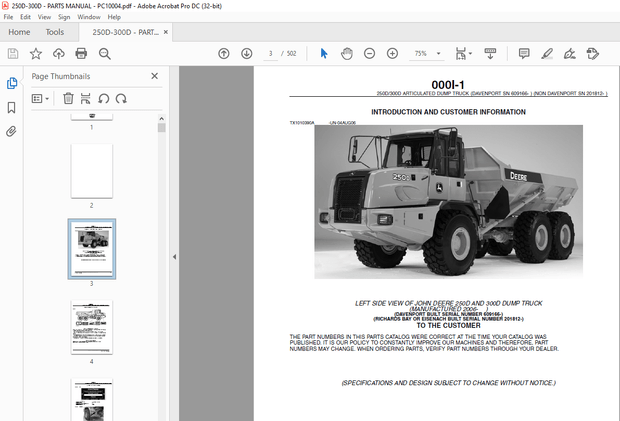Image resolution: width=620 pixels, height=421 pixels.
Task: Close the 250D-300D document tab
Action: (166, 32)
